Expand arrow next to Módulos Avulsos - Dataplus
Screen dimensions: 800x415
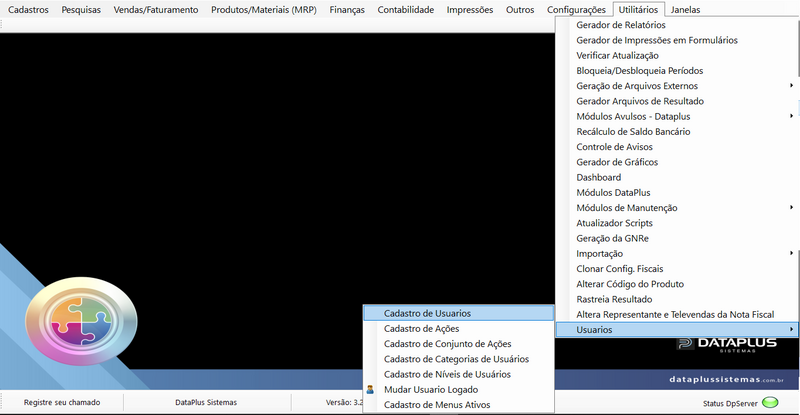pyautogui.click(x=791, y=116)
